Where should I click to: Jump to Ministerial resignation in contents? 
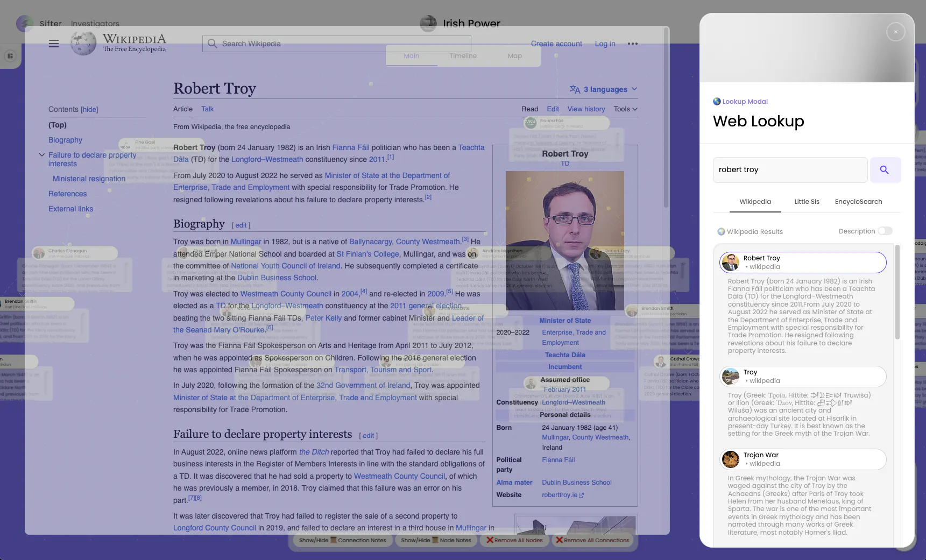click(89, 179)
